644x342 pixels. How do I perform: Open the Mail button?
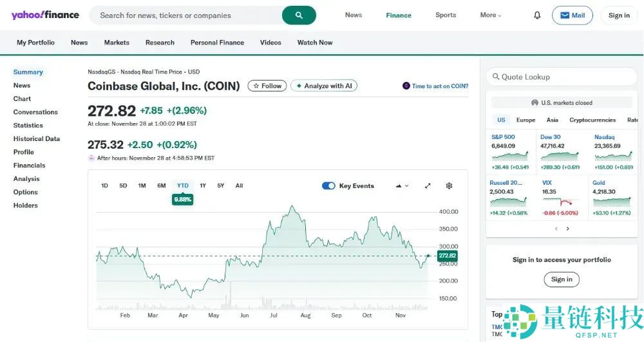click(572, 15)
